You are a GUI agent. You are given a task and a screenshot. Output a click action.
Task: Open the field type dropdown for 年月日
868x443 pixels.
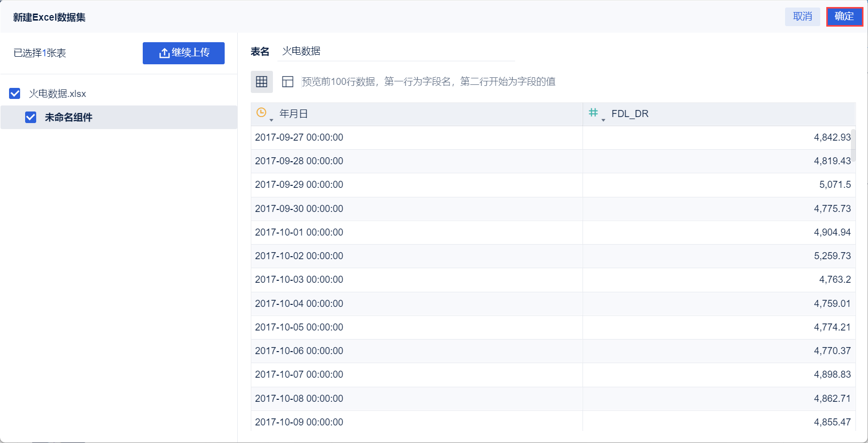271,120
